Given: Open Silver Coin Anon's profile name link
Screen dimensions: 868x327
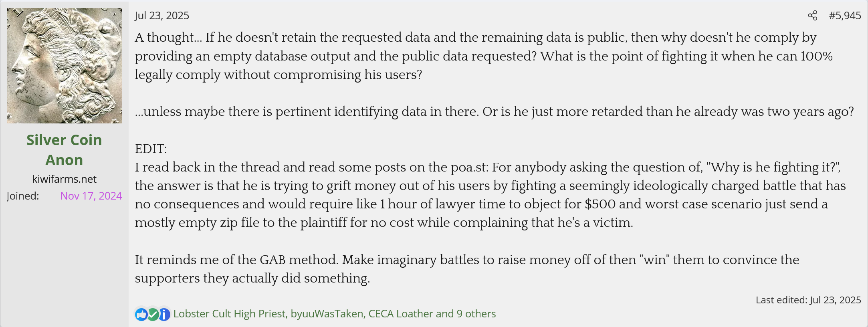Looking at the screenshot, I should [65, 150].
